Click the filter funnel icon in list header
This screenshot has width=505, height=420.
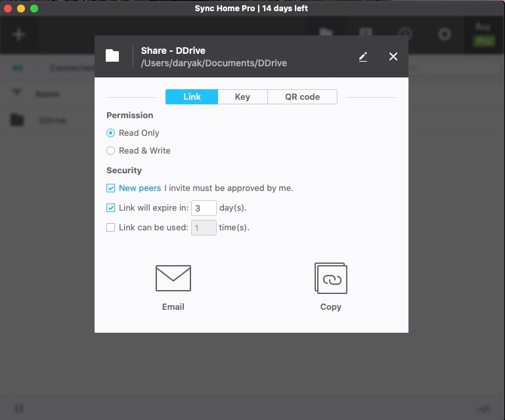point(17,93)
